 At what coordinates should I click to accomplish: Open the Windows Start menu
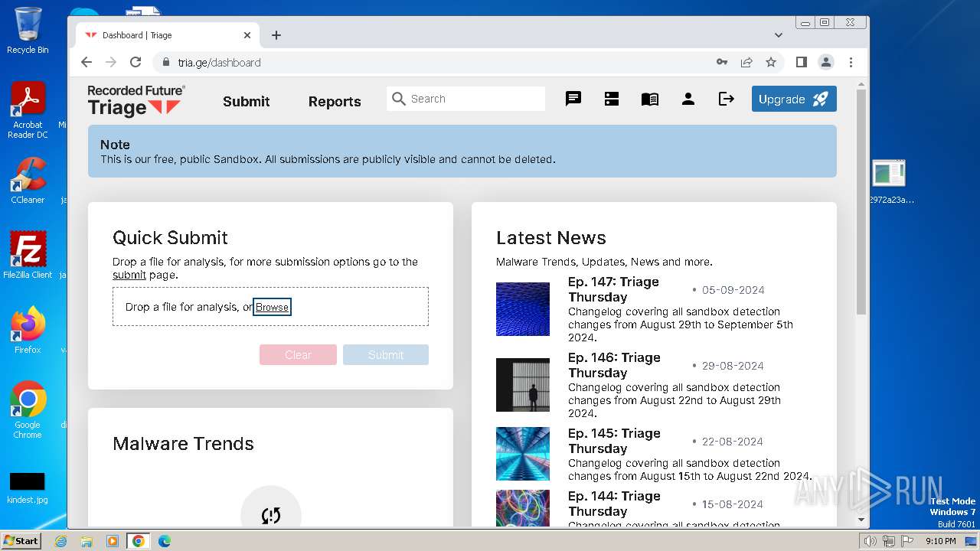(x=21, y=541)
